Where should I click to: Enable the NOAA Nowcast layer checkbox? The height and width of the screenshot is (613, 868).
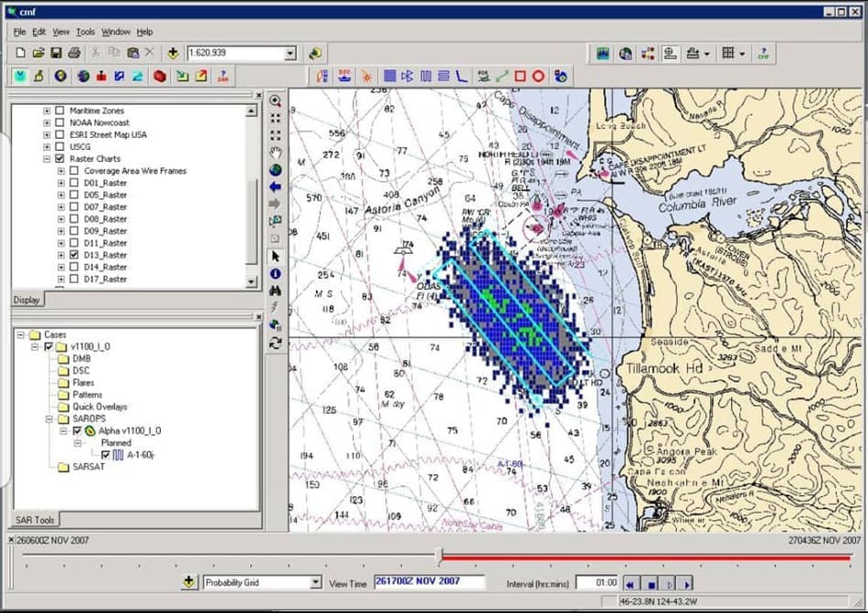(60, 122)
